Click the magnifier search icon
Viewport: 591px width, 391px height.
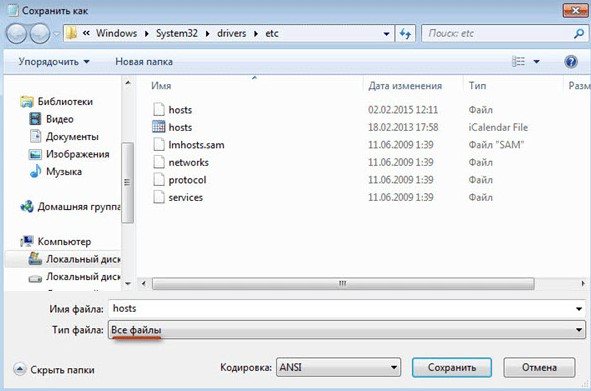(x=579, y=34)
